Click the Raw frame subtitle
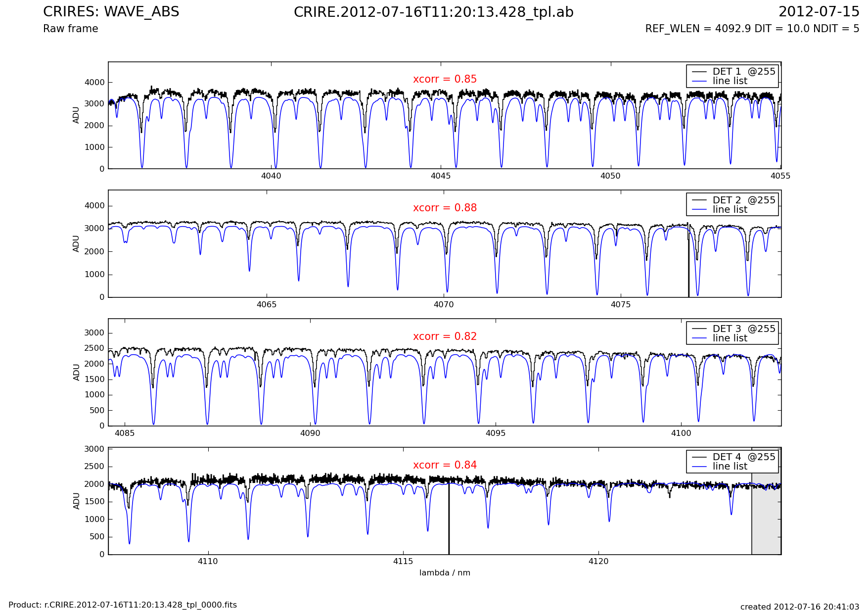 click(71, 29)
